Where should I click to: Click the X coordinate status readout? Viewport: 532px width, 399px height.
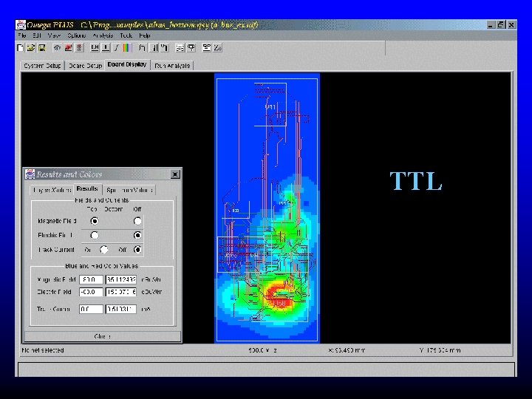pyautogui.click(x=347, y=350)
